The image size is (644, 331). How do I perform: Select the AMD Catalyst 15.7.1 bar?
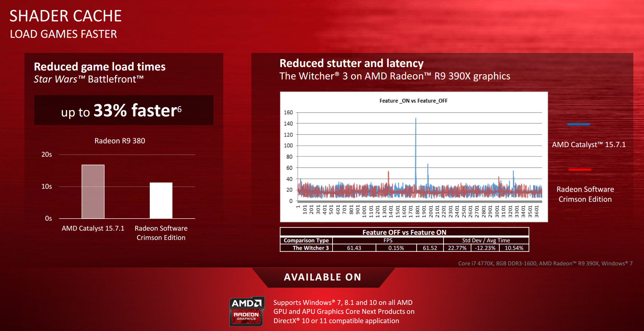pyautogui.click(x=93, y=191)
